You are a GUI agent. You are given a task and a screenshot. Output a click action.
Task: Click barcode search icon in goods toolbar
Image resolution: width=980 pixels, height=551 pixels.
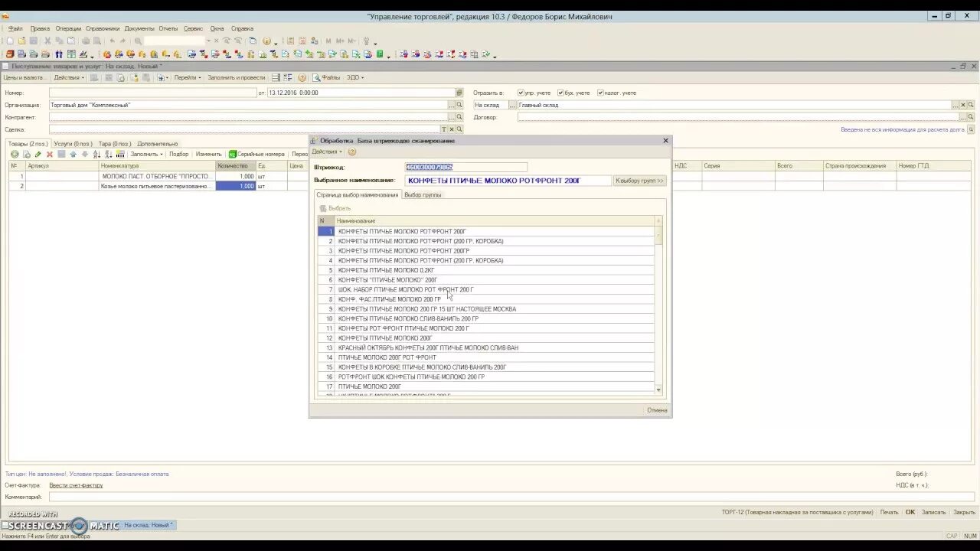click(x=120, y=155)
